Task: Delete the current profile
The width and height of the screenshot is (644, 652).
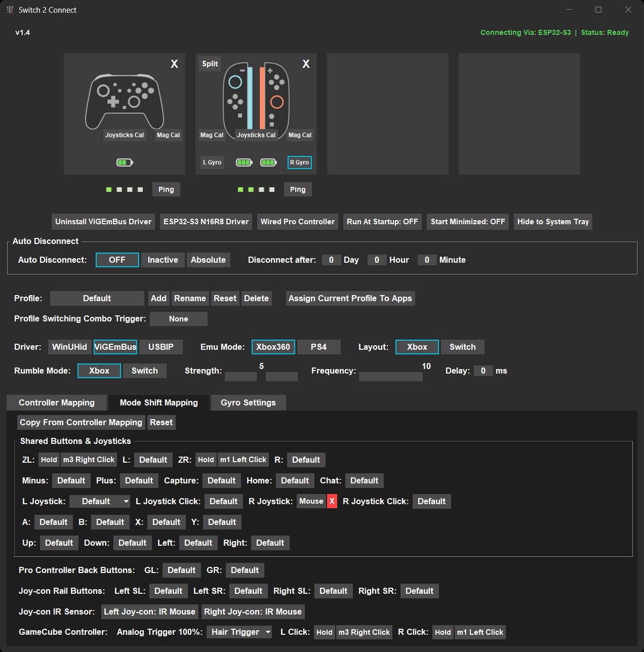Action: (x=256, y=298)
